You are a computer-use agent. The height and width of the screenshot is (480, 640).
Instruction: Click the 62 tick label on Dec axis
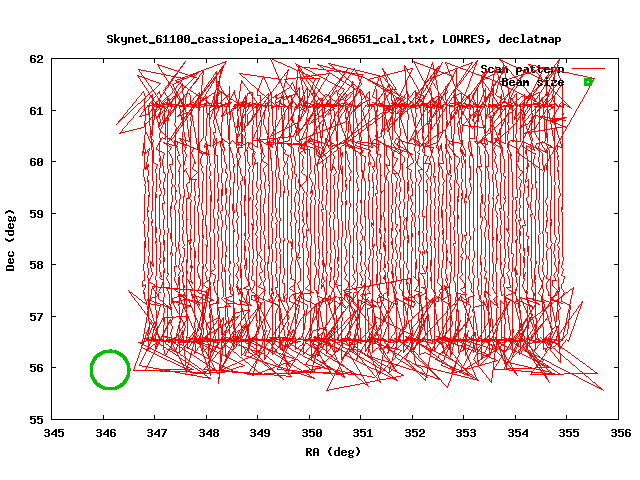click(36, 58)
